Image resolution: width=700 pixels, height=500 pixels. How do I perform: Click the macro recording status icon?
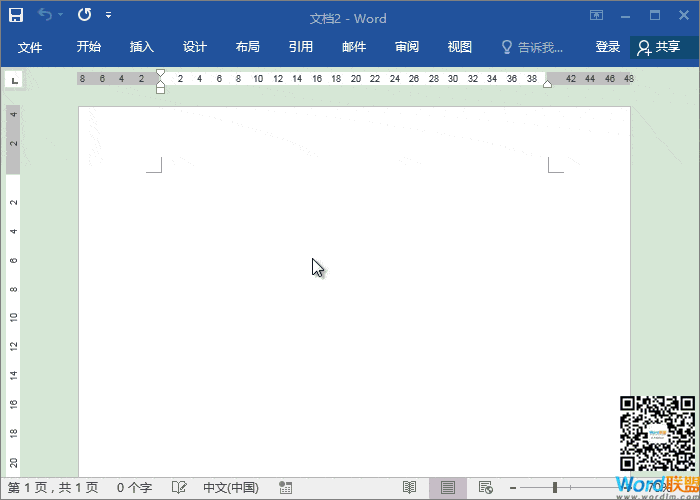click(x=285, y=488)
